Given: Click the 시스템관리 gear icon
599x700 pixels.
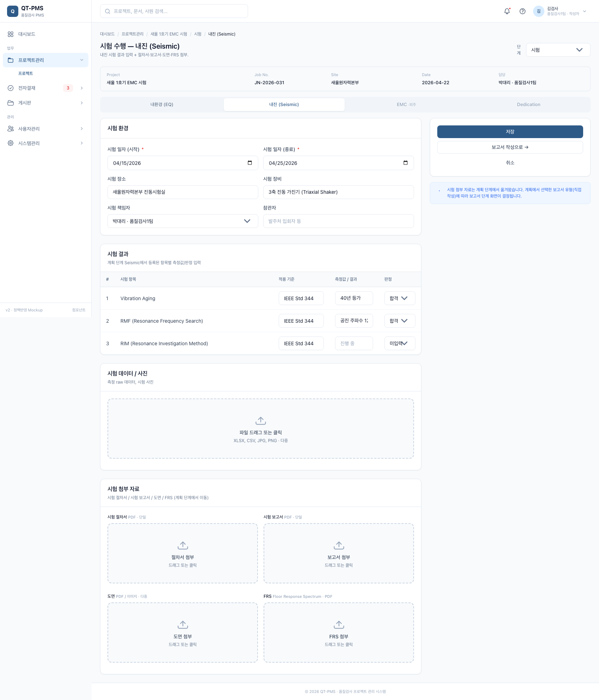Looking at the screenshot, I should tap(11, 143).
